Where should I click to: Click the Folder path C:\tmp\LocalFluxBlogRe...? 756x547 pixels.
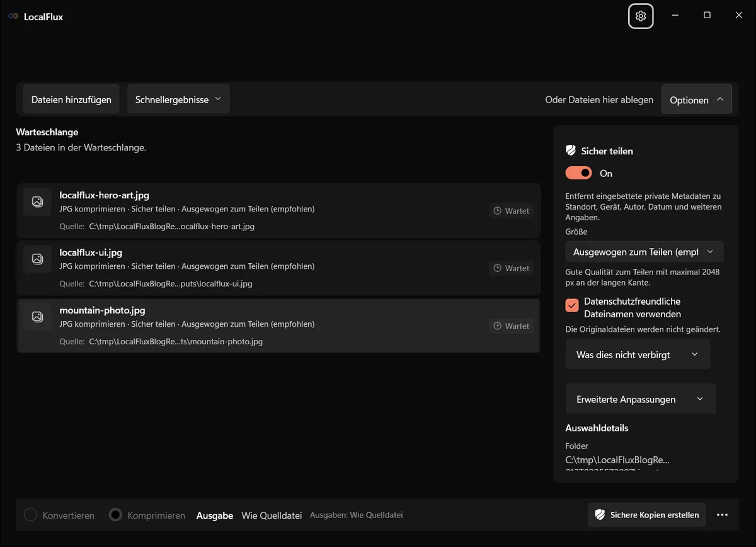pos(617,460)
